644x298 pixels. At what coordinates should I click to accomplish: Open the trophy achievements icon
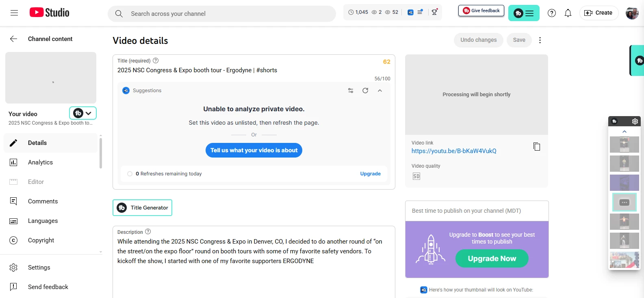434,12
